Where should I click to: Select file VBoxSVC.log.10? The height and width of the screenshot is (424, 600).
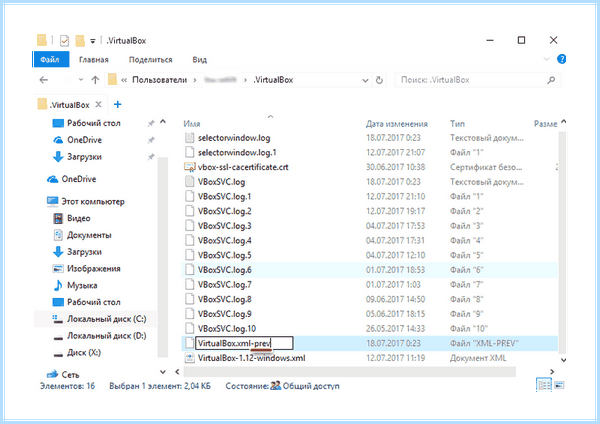pyautogui.click(x=227, y=328)
